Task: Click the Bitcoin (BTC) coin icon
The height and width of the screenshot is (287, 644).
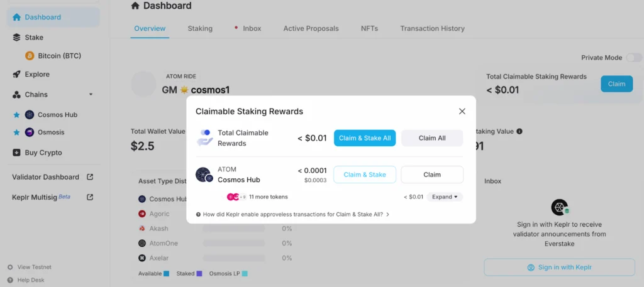Action: coord(30,56)
